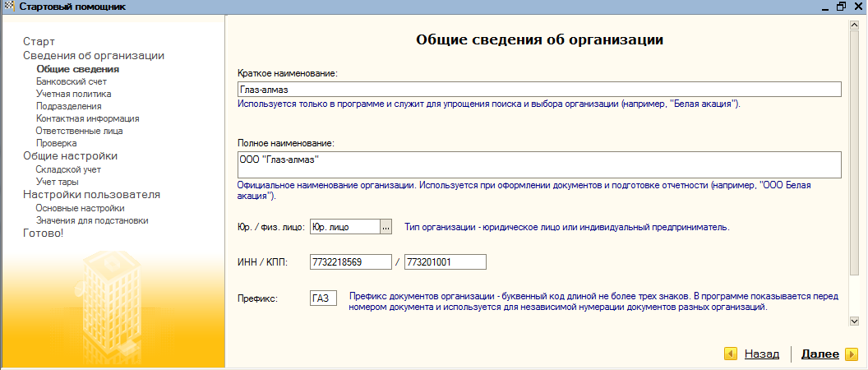
Task: Open the Учетная политика step
Action: click(74, 94)
